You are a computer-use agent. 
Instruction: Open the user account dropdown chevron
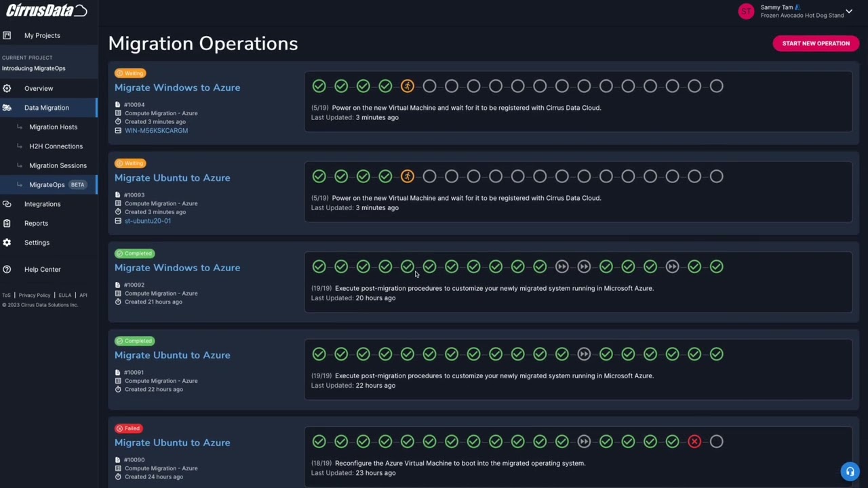(x=849, y=12)
